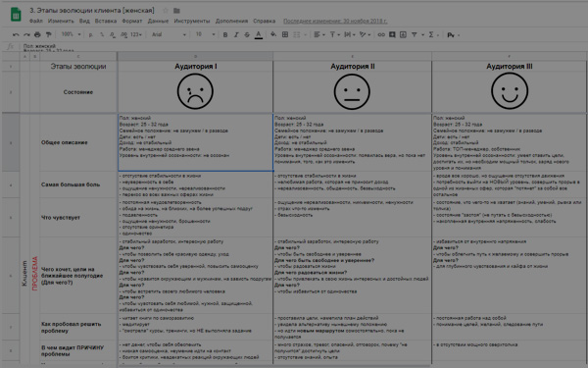Star this spreadsheet document

point(166,11)
